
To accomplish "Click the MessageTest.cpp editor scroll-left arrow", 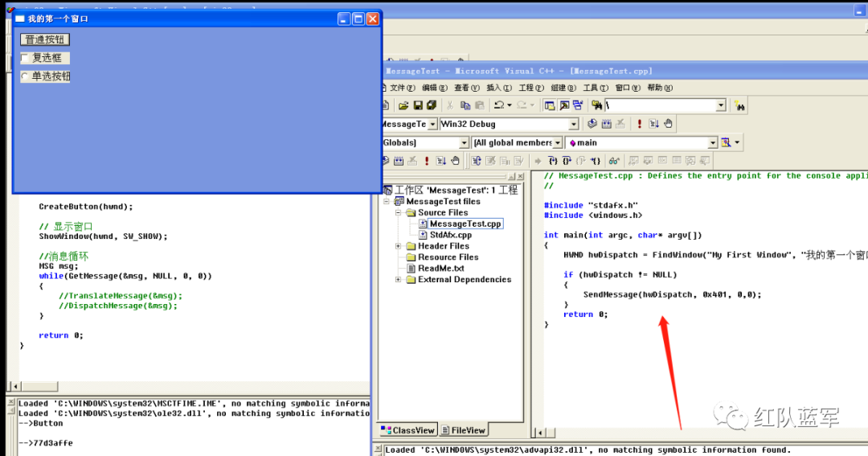I will pos(540,432).
